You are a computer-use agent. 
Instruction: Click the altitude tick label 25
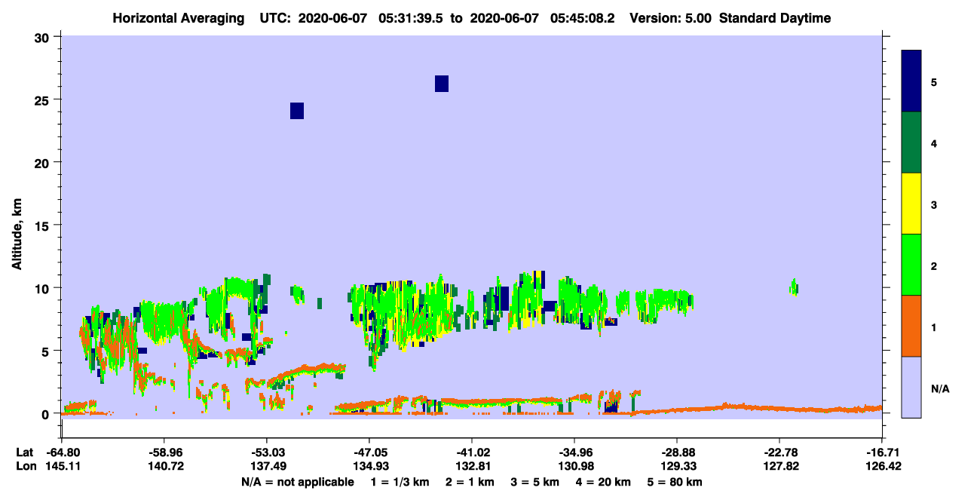44,100
